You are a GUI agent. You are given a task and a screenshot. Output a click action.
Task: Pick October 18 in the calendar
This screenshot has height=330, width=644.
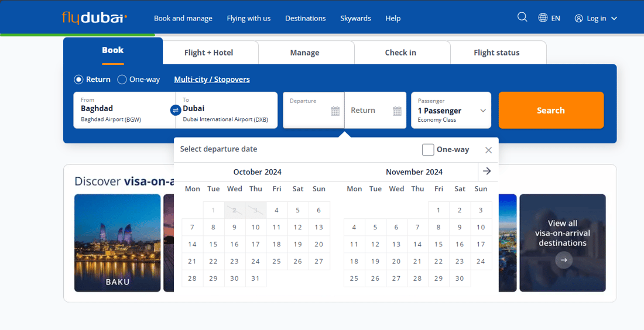[277, 244]
